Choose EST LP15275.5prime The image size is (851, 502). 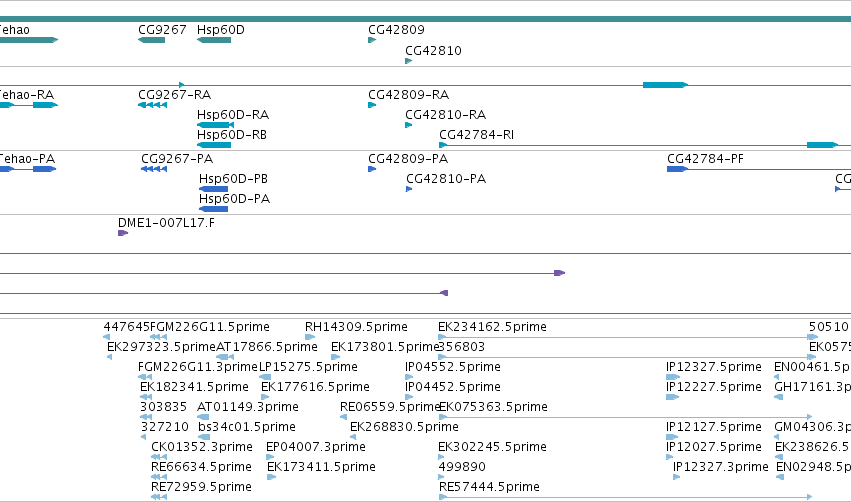(x=308, y=367)
